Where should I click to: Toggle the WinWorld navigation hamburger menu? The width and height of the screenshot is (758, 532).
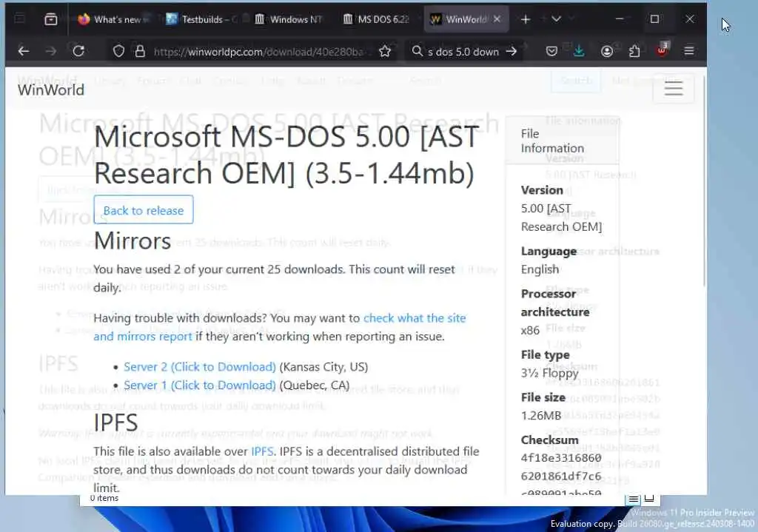click(x=674, y=89)
